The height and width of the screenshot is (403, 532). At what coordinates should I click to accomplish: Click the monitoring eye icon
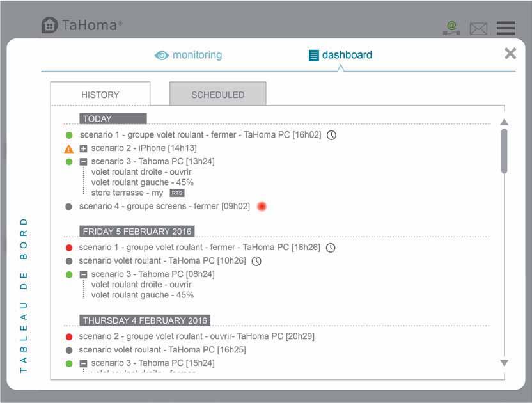[162, 56]
